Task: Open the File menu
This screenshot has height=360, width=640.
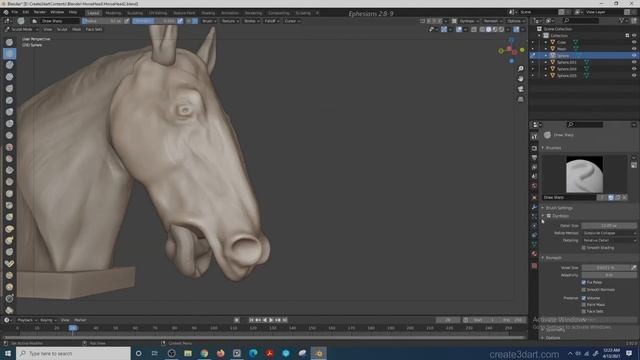Action: [15, 12]
